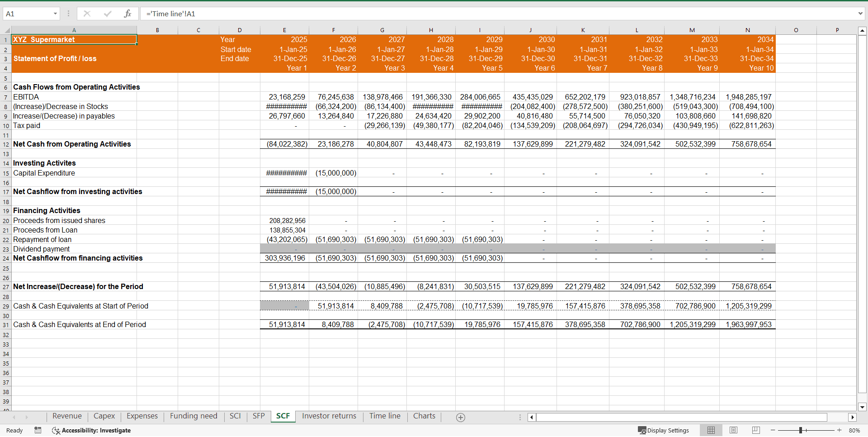Click the horizontal scrollbar left arrow
The width and height of the screenshot is (868, 437).
532,417
